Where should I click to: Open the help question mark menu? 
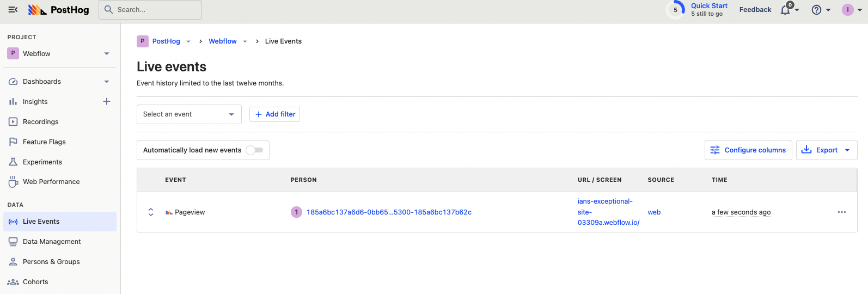click(x=816, y=10)
